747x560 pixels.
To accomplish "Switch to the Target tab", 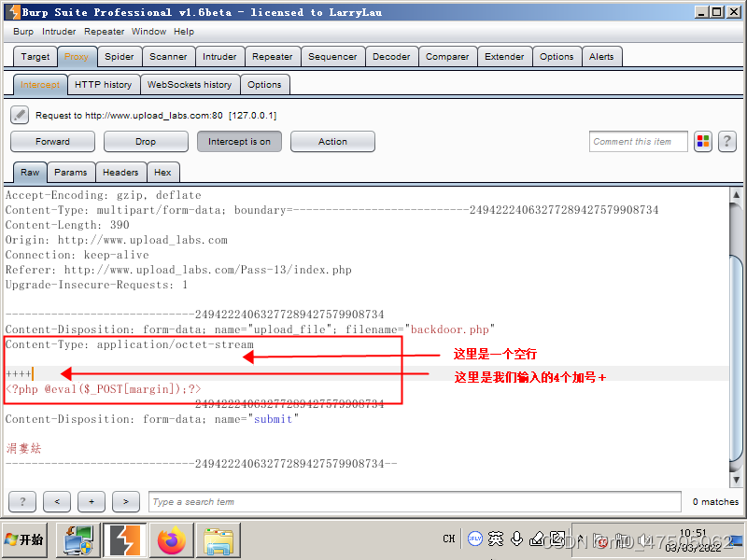I will [x=35, y=57].
